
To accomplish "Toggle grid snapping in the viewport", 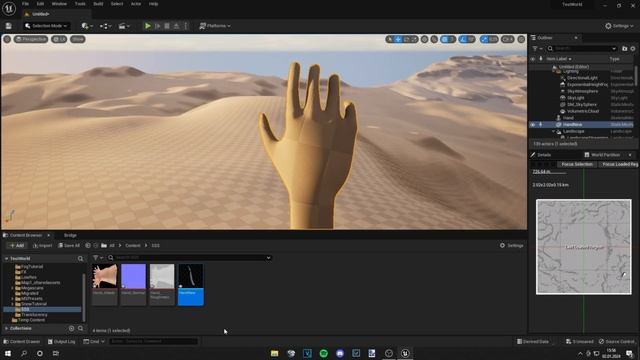I will tap(445, 39).
